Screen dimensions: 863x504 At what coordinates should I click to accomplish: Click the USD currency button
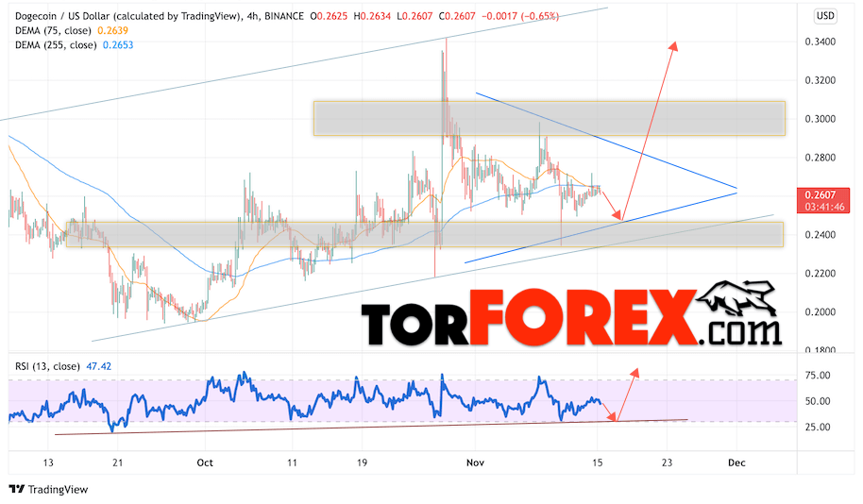pos(824,16)
